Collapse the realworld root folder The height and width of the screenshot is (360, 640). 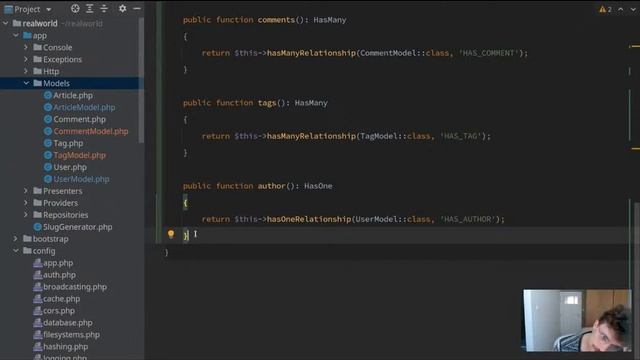point(6,24)
